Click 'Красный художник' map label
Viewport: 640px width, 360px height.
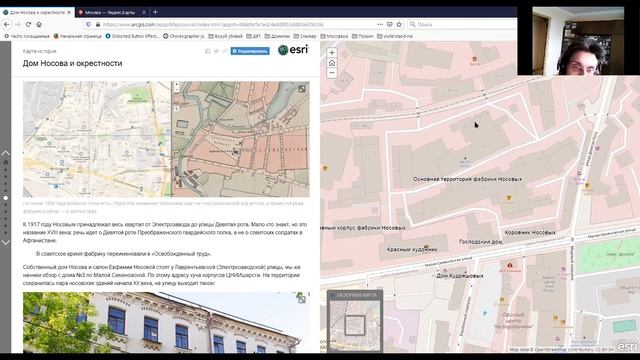pos(412,249)
